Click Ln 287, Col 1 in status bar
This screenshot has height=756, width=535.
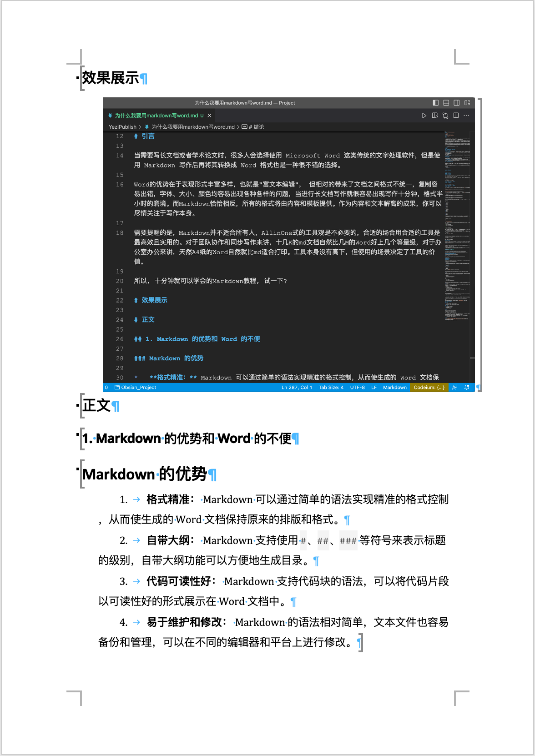tap(297, 388)
